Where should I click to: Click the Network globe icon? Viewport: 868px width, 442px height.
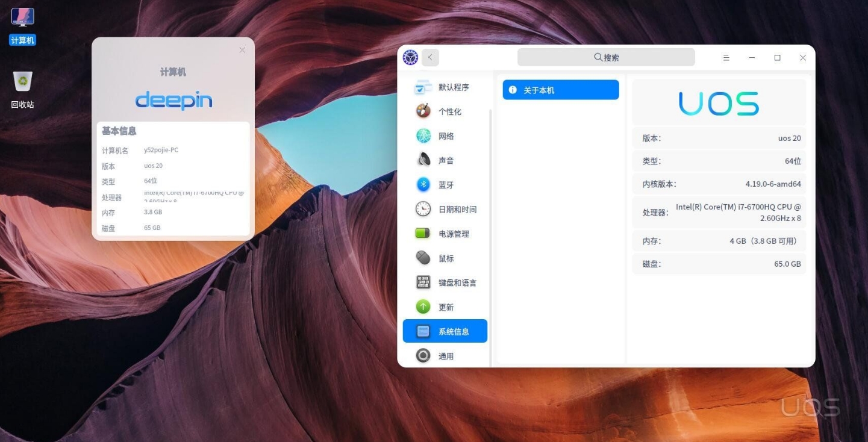423,136
